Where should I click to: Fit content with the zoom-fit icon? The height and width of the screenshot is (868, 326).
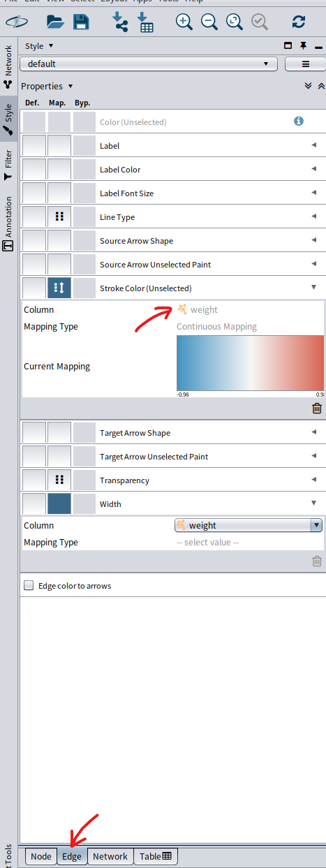[x=235, y=22]
